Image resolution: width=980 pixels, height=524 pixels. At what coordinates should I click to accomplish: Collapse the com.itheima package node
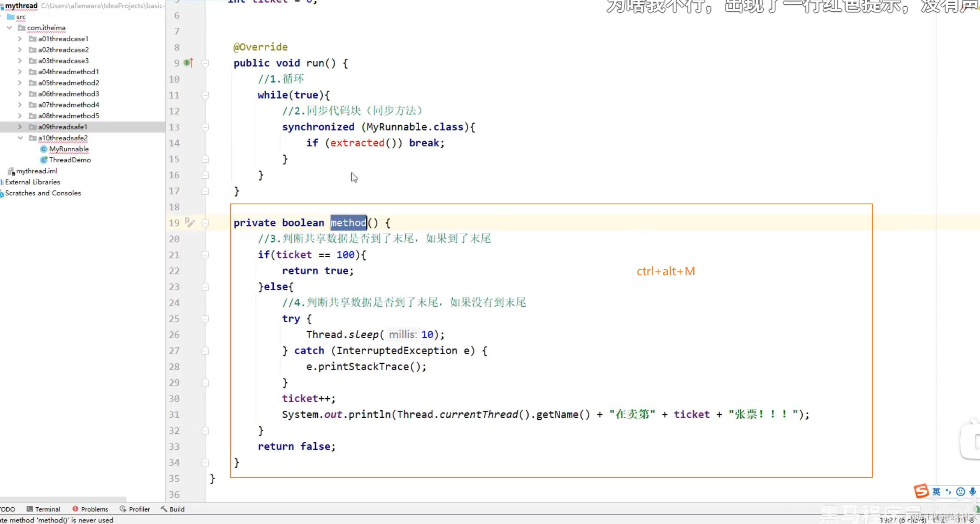[x=9, y=28]
